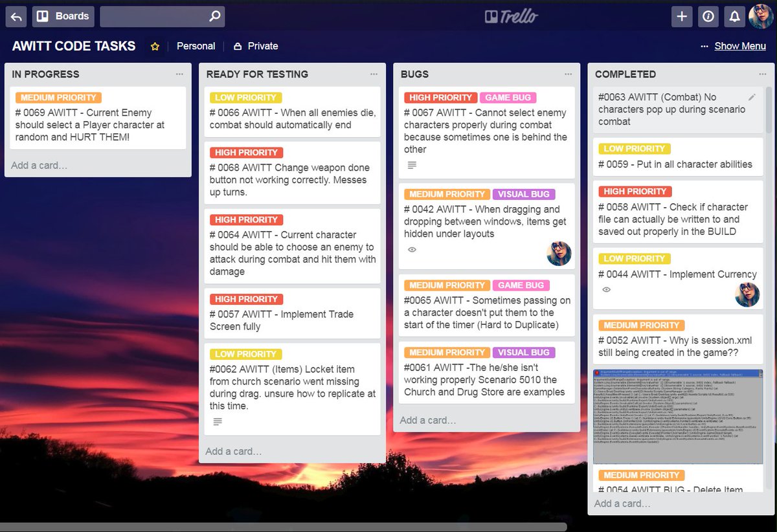Open COMPLETED list options menu

coord(762,74)
